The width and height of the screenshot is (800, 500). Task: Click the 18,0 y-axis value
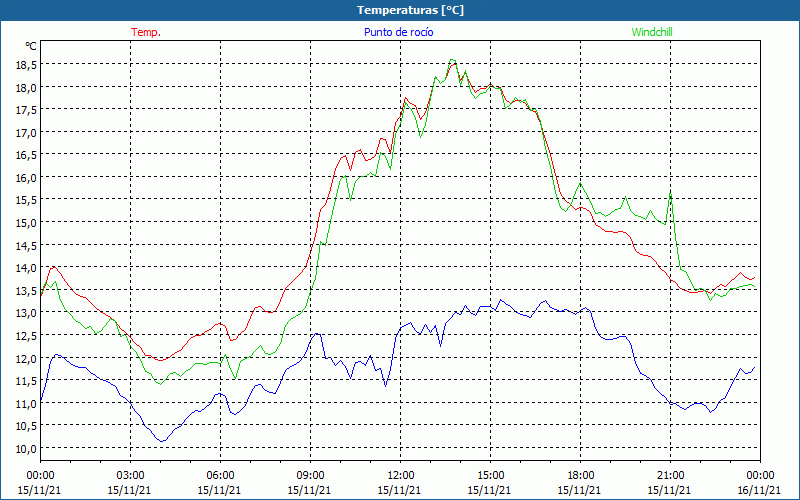click(x=28, y=87)
